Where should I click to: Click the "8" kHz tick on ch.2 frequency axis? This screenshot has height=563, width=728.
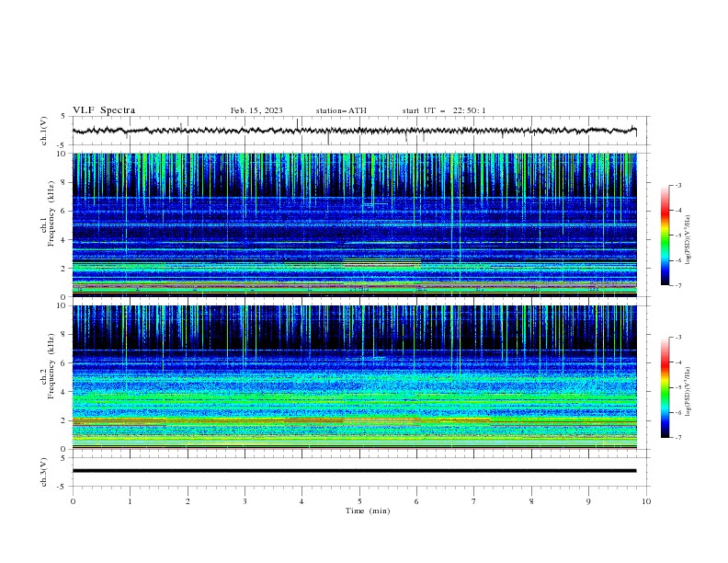pyautogui.click(x=64, y=335)
